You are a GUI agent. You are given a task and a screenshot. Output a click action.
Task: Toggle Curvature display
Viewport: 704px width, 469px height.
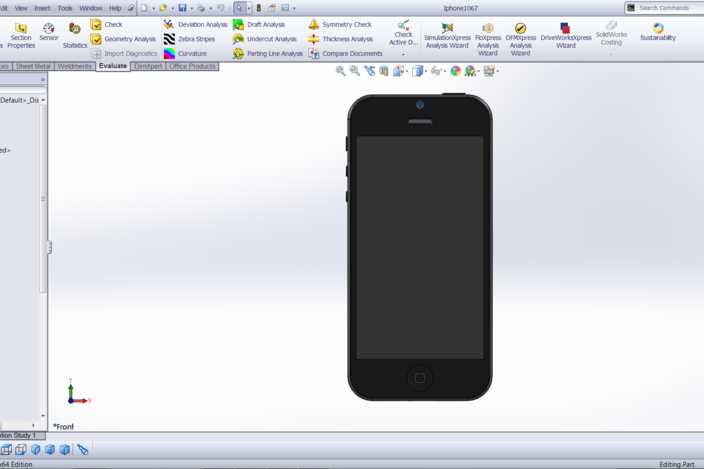185,53
